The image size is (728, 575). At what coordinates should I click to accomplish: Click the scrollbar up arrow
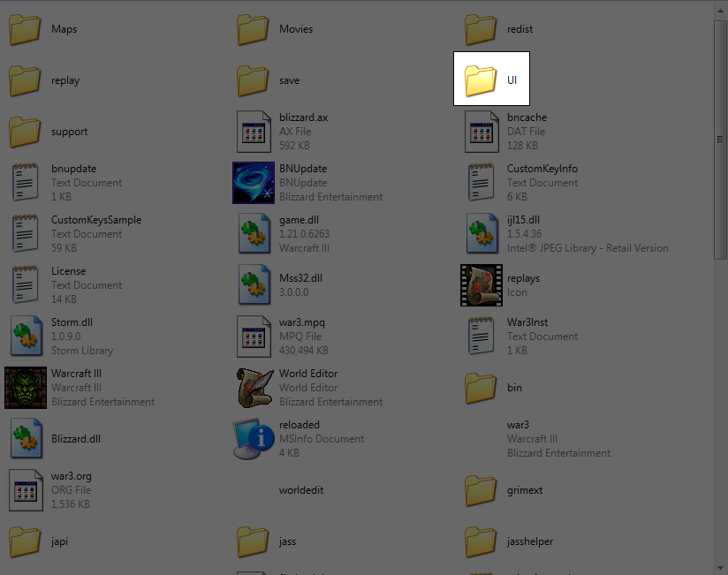(x=720, y=11)
